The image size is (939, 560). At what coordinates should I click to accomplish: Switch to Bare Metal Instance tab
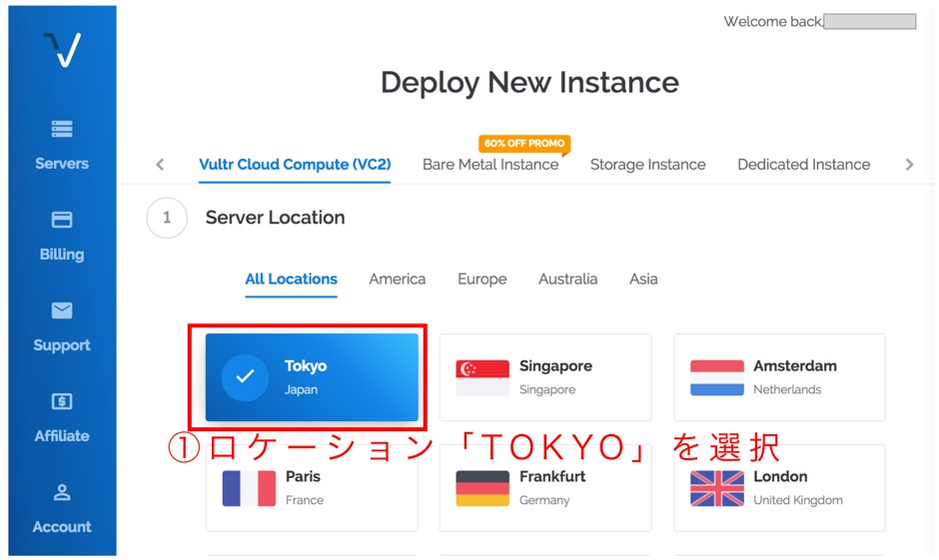tap(490, 165)
